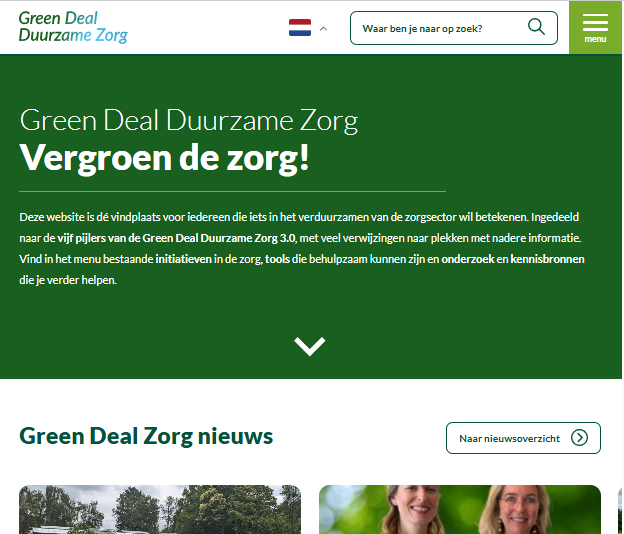Viewport: 624px width, 534px height.
Task: Open the 'tools' link in the intro text
Action: click(277, 259)
